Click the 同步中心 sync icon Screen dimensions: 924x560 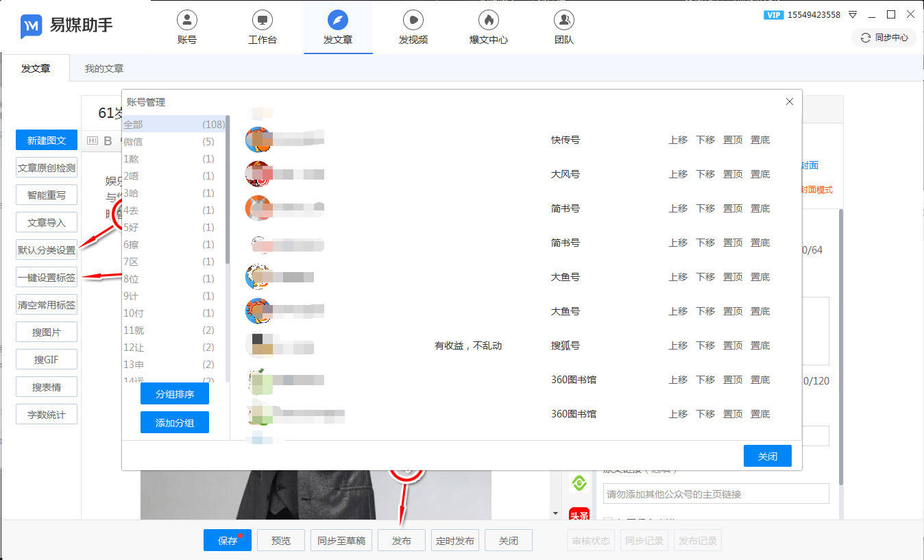(x=866, y=38)
